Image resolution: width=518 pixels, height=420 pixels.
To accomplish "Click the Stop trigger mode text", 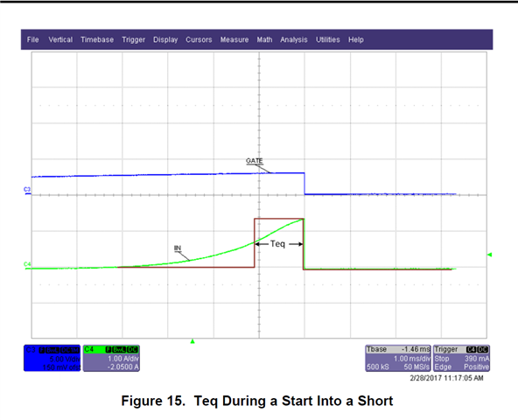I will [442, 359].
